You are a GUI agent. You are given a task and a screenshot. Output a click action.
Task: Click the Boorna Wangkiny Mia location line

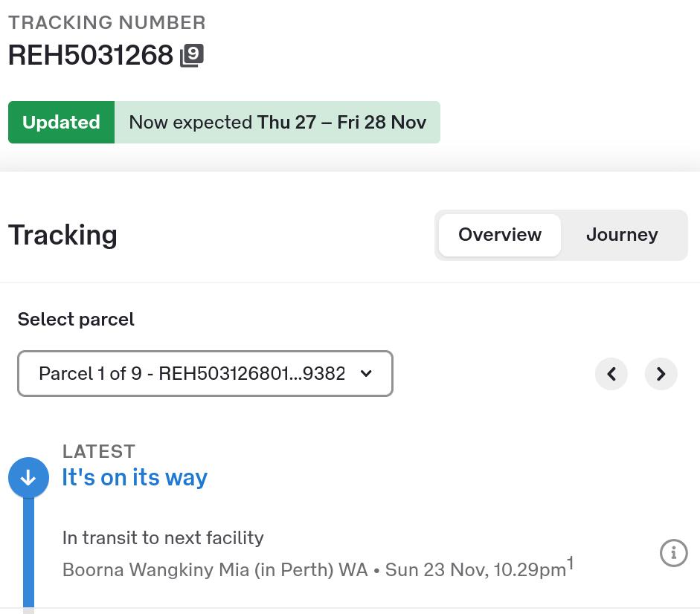(x=215, y=570)
